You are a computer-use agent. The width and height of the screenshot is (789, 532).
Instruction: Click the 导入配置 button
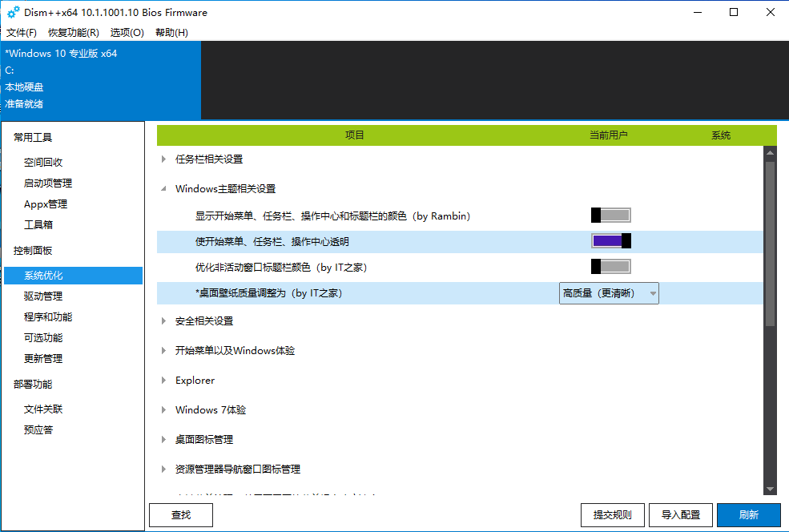pyautogui.click(x=681, y=515)
